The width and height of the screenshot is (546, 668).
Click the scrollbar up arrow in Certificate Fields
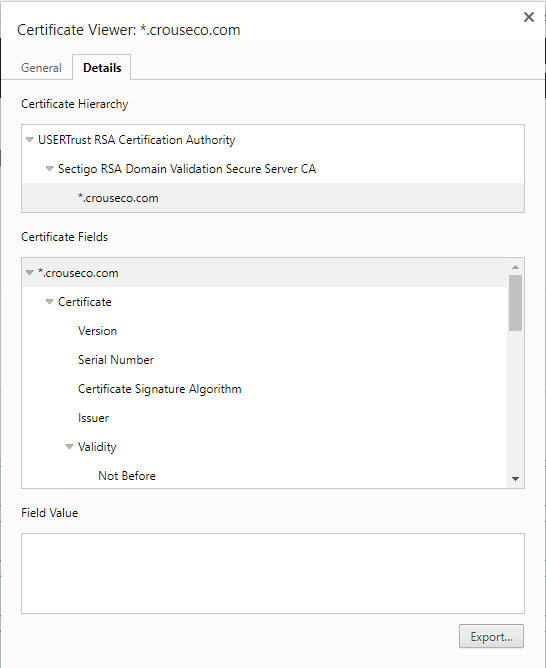(515, 267)
